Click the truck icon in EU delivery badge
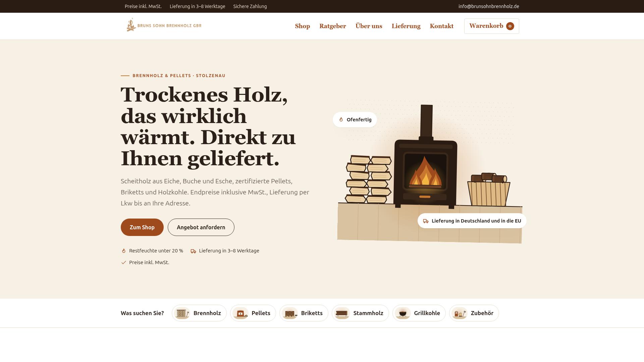 tap(426, 221)
